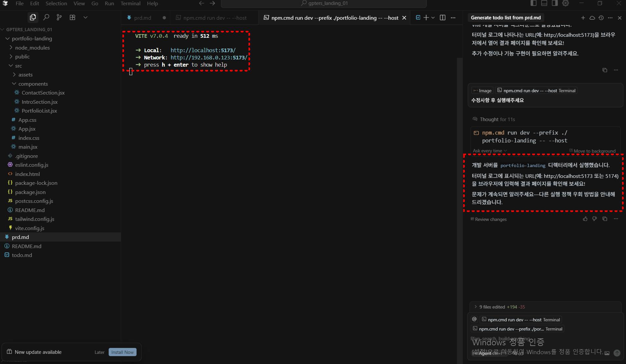Open Cursor settings gear icon
Viewport: 626px width, 364px height.
point(565,3)
